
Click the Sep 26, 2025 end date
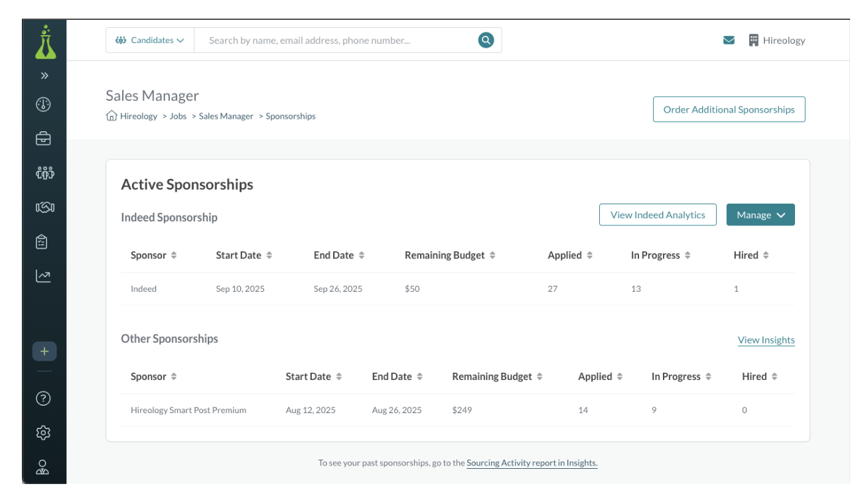tap(338, 289)
